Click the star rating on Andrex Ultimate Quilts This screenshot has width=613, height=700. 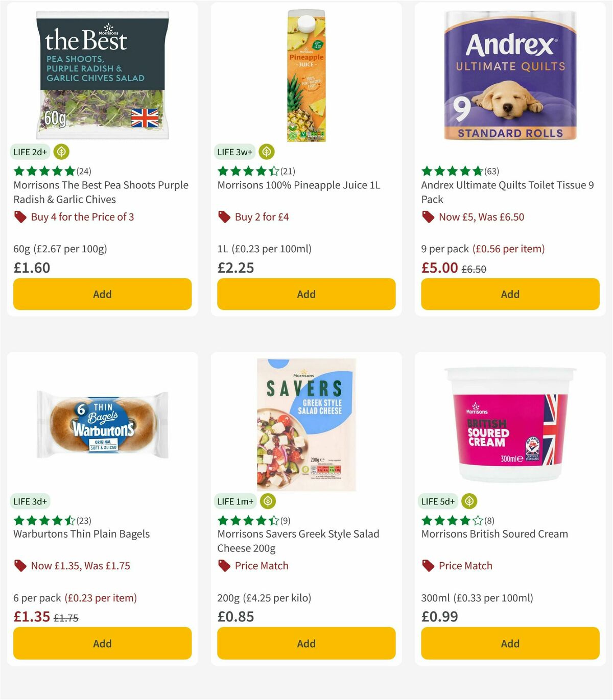pyautogui.click(x=452, y=171)
